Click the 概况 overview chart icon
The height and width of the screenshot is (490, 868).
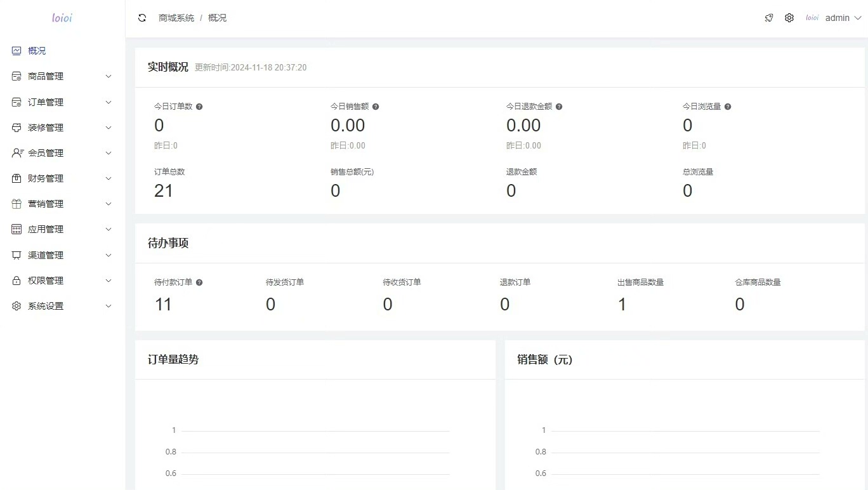pos(16,51)
